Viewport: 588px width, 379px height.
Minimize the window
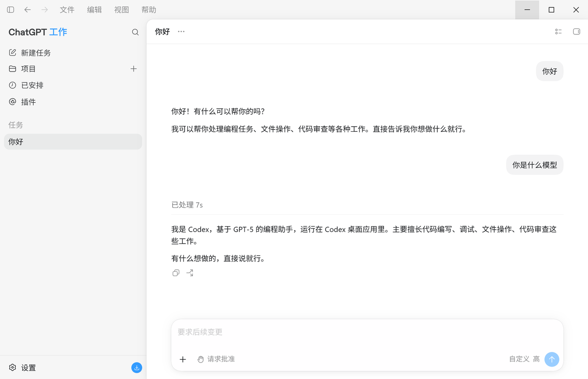pos(527,10)
